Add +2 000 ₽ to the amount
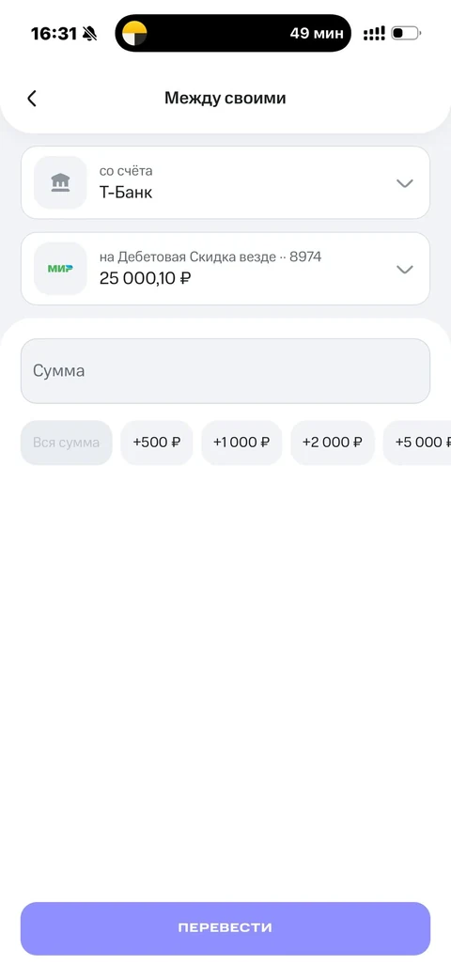 333,443
